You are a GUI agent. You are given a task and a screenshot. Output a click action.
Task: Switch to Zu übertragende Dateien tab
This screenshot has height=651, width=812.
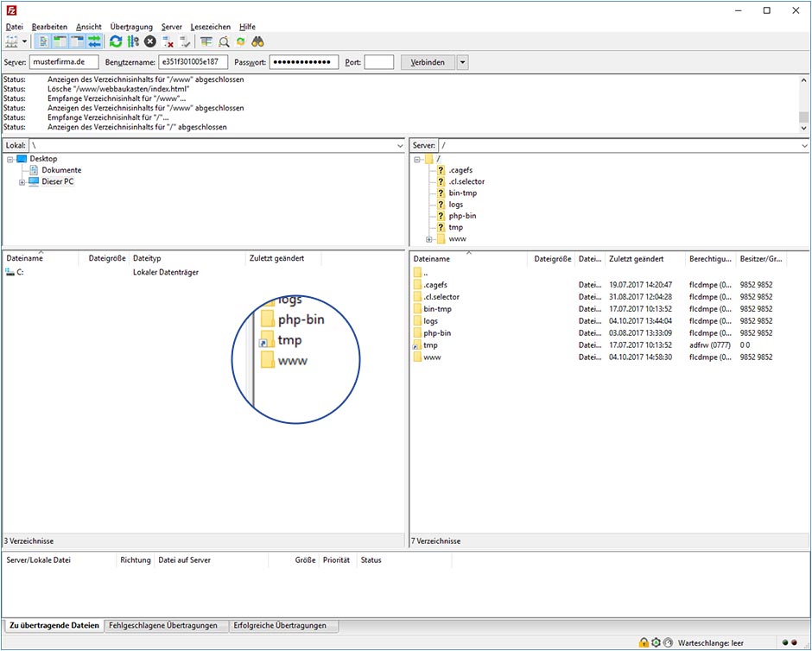54,625
